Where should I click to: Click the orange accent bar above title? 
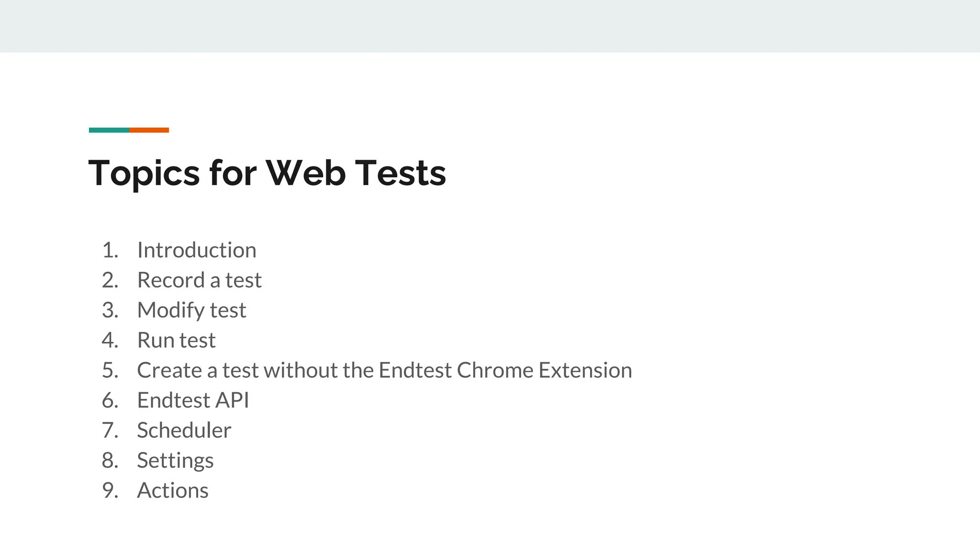pos(149,130)
